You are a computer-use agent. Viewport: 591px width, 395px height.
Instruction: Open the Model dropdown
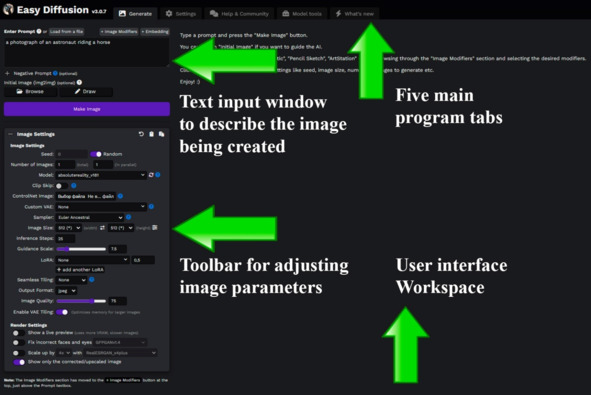point(101,175)
